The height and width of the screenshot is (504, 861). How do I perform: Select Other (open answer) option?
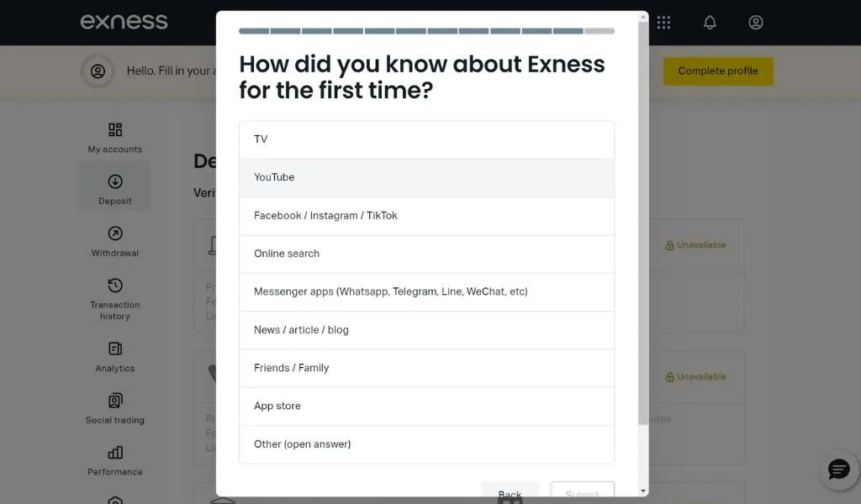pyautogui.click(x=426, y=444)
